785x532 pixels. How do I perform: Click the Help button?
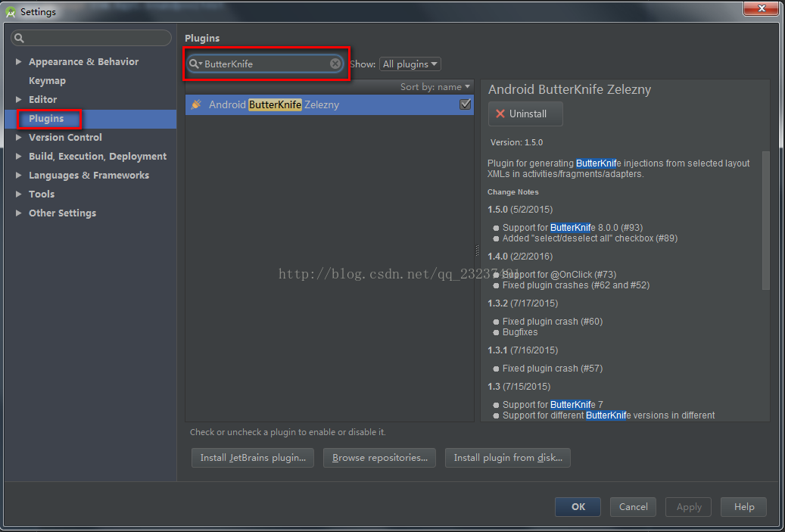click(743, 506)
